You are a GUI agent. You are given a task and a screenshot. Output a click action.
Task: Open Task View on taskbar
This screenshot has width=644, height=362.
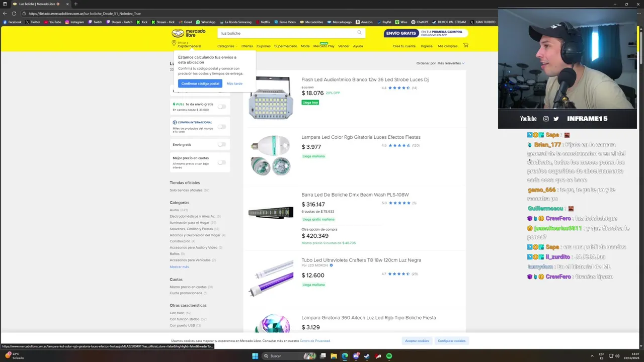(x=323, y=356)
